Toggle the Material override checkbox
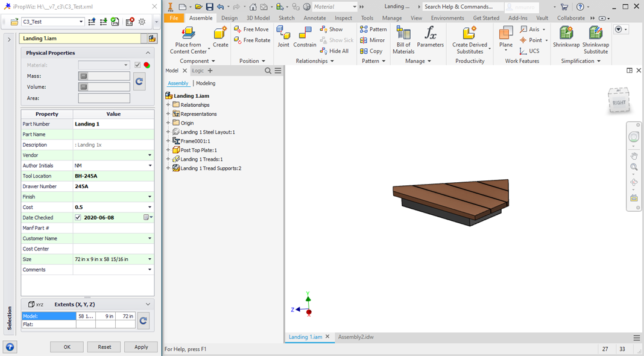 137,65
